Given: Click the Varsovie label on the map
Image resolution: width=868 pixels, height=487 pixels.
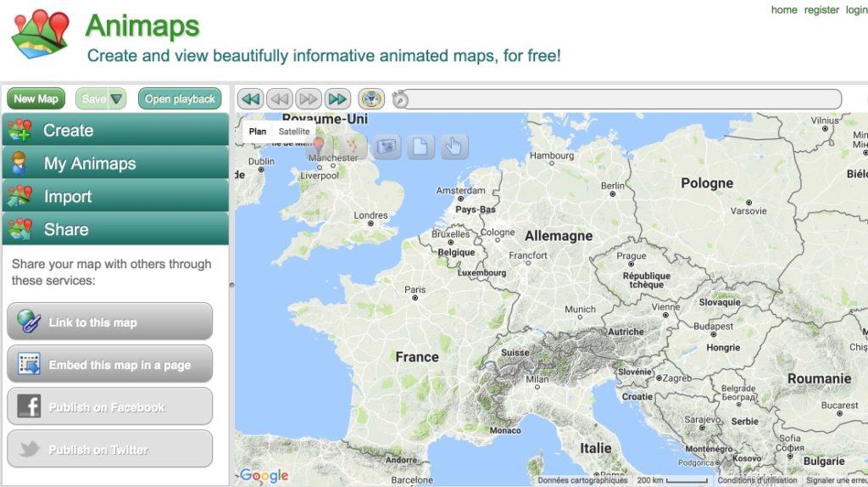Looking at the screenshot, I should tap(748, 210).
